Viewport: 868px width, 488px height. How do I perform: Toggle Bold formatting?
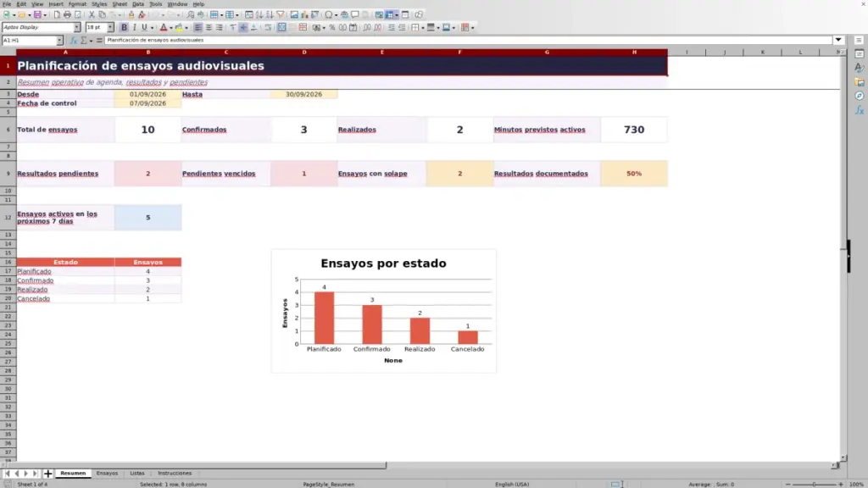pos(124,28)
